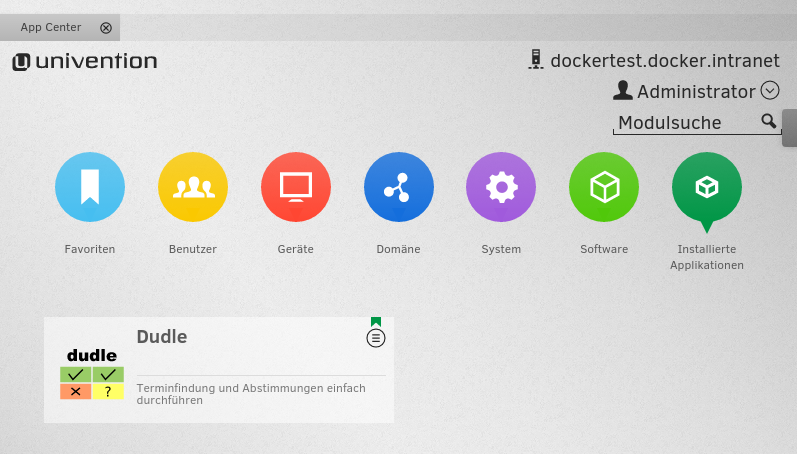Close the App Center tab

click(x=106, y=28)
